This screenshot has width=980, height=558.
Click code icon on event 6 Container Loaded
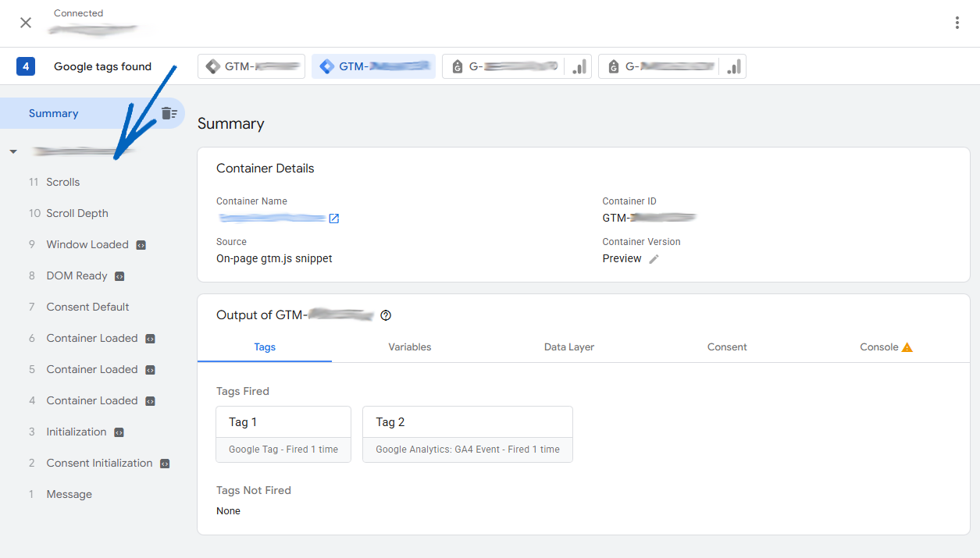click(x=150, y=339)
